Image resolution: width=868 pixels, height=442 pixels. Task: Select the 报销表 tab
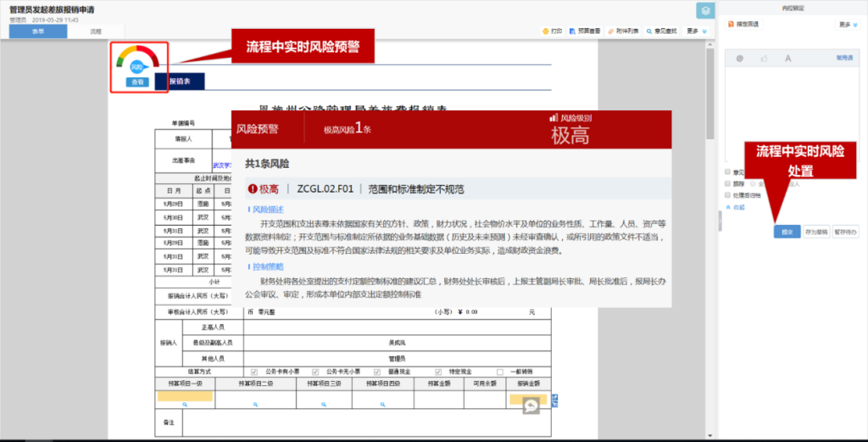tap(179, 81)
